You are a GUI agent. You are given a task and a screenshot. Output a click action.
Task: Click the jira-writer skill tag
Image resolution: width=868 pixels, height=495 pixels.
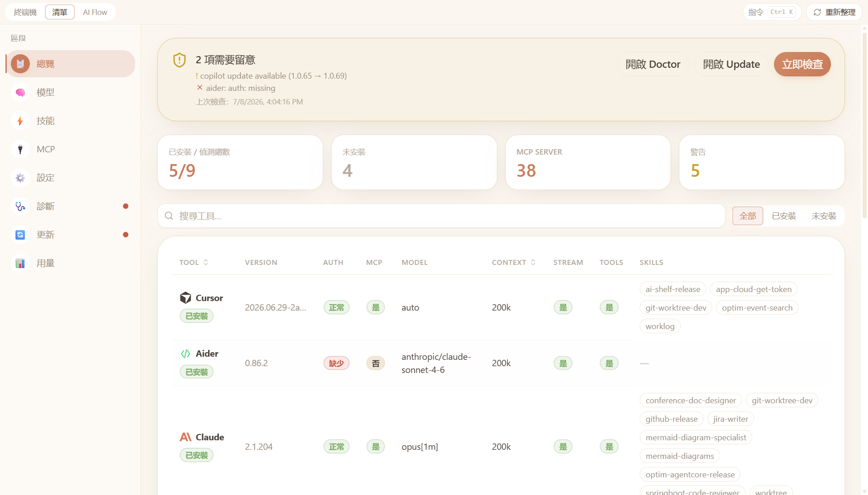click(731, 419)
